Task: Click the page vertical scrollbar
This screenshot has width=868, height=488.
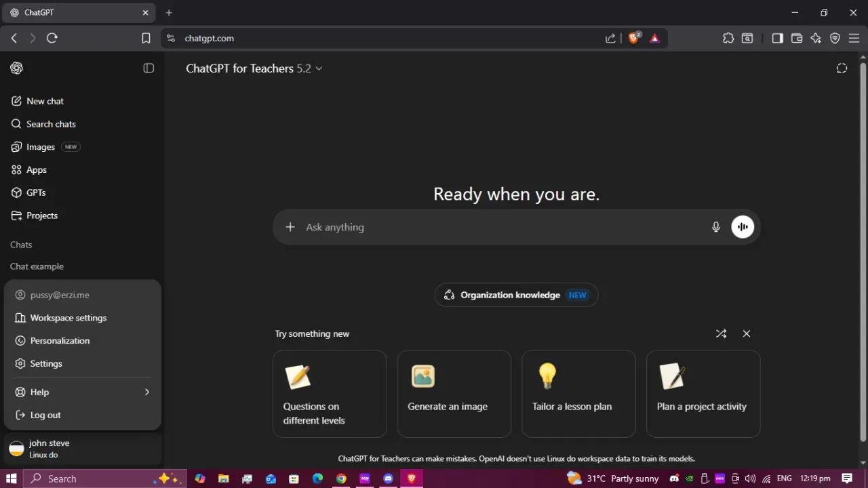Action: pyautogui.click(x=863, y=251)
